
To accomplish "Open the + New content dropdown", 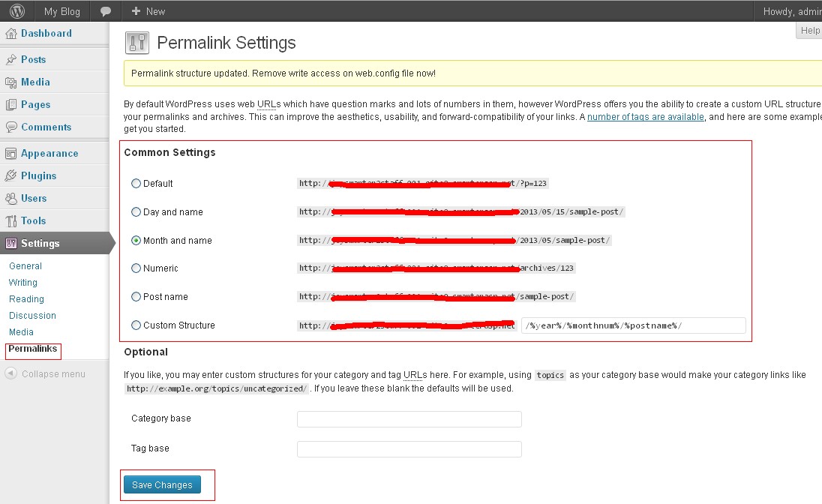I will coord(148,11).
